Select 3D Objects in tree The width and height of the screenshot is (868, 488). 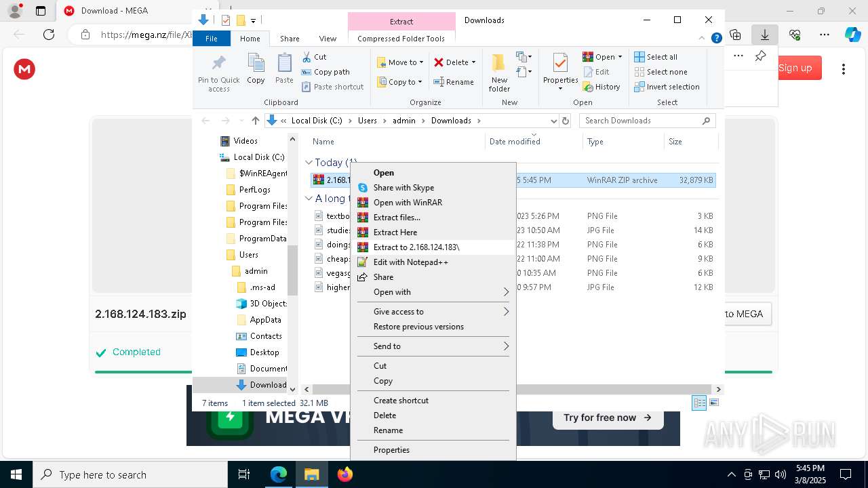pos(268,304)
